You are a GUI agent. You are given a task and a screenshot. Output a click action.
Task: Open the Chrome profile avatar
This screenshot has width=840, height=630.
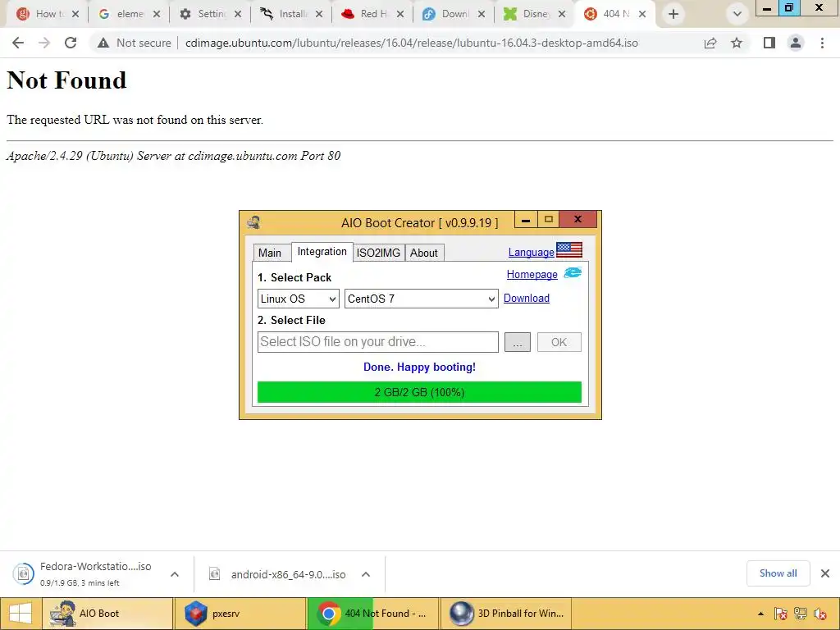click(x=796, y=43)
